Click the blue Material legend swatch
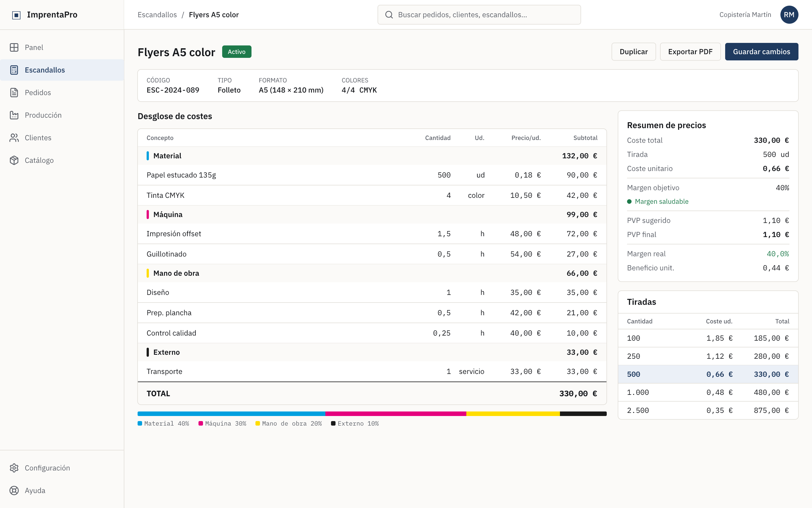Viewport: 812px width, 508px height. 140,423
